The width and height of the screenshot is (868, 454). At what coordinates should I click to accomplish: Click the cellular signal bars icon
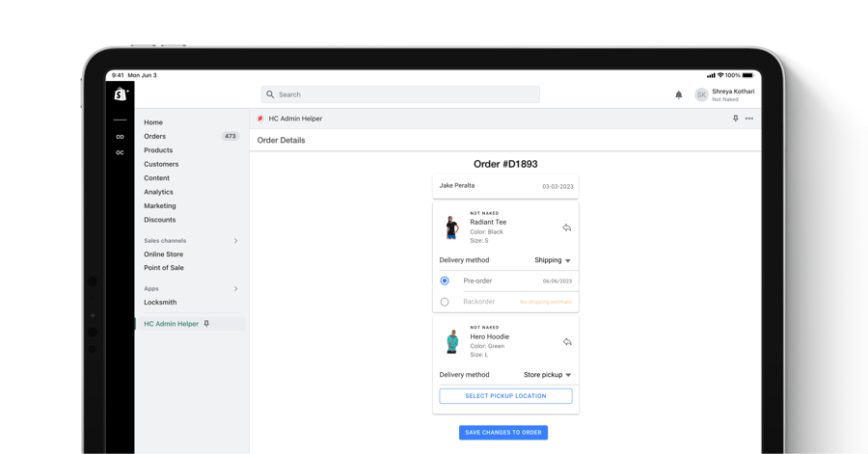tap(711, 75)
